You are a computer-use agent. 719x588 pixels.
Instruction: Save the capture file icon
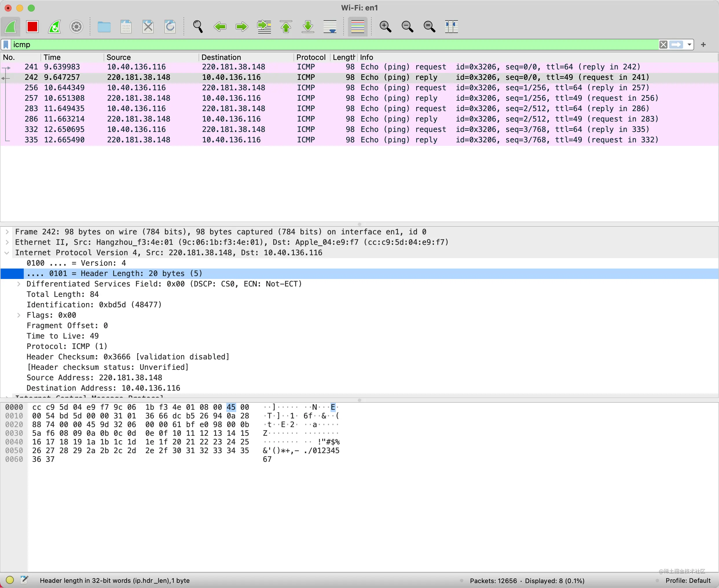pyautogui.click(x=126, y=27)
